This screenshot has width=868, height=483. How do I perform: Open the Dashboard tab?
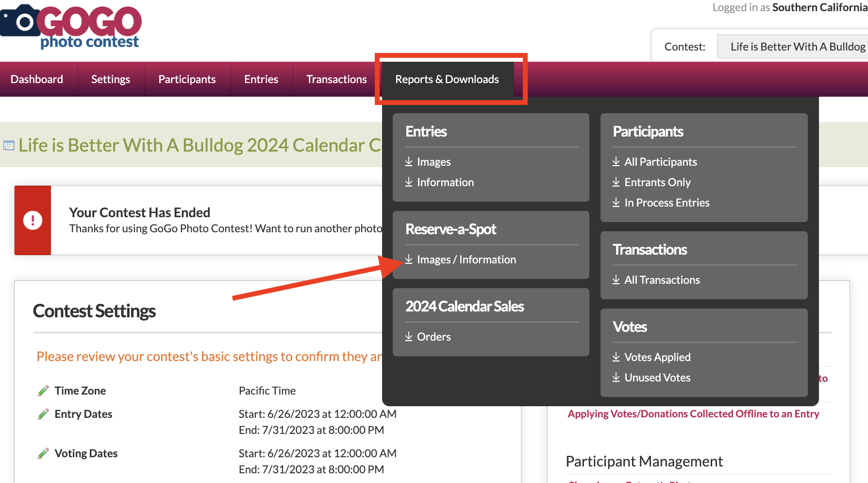click(x=37, y=79)
